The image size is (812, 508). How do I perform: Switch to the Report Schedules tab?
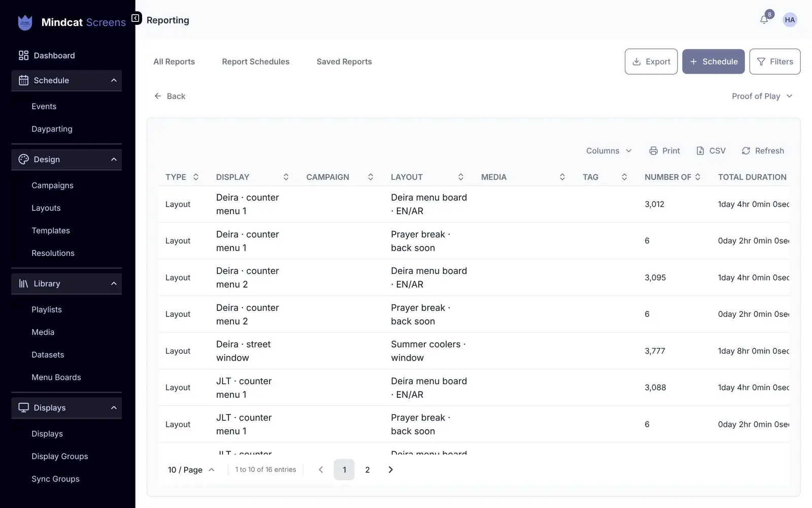pyautogui.click(x=256, y=61)
